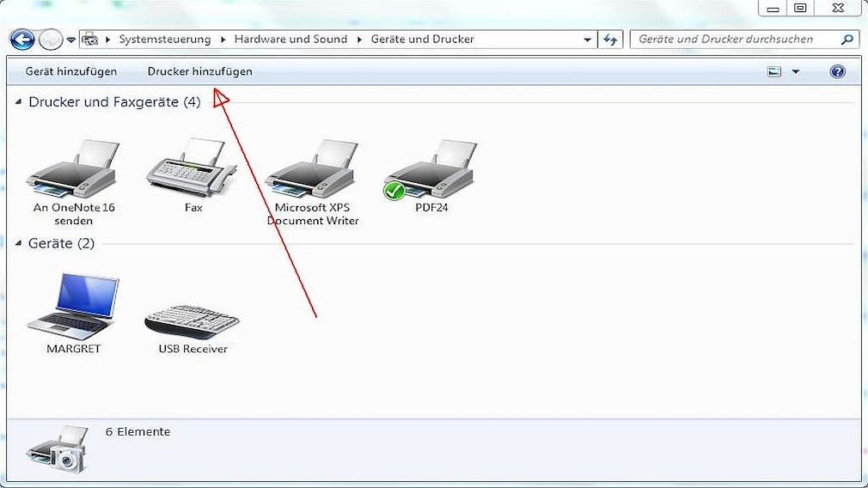Collapse the Geräte group
This screenshot has height=488, width=868.
coord(19,244)
